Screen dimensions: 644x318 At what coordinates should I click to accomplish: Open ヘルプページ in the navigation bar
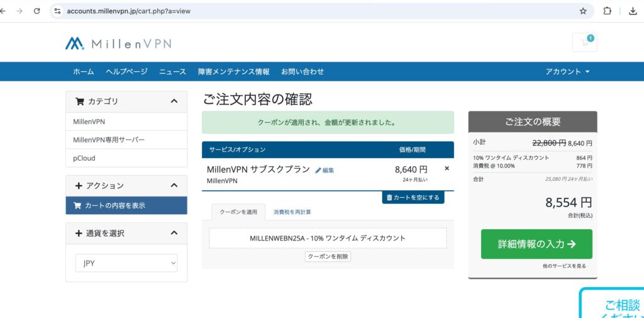(126, 72)
